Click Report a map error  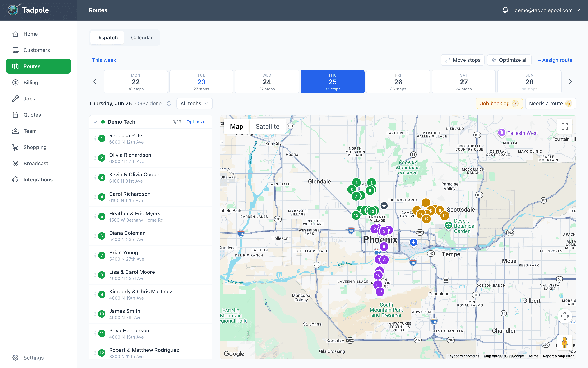[x=558, y=356]
